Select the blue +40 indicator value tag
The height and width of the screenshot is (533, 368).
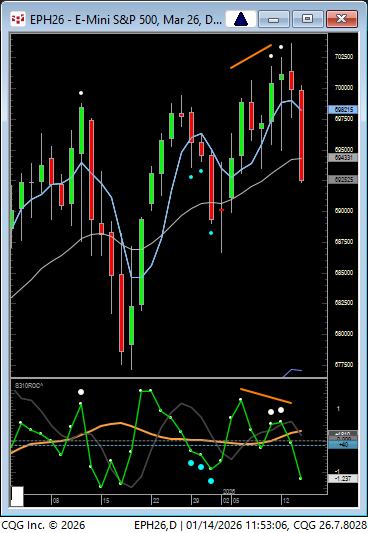click(x=343, y=445)
